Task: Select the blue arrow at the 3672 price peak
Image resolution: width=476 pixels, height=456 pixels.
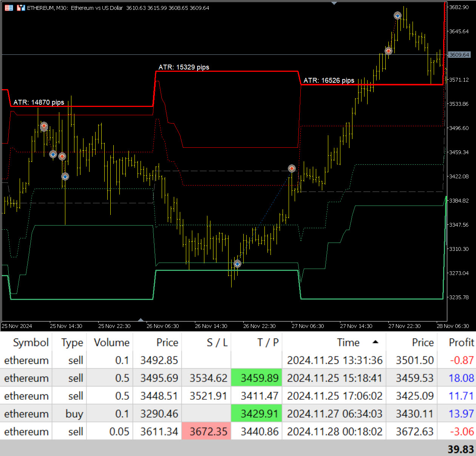Action: tap(397, 15)
